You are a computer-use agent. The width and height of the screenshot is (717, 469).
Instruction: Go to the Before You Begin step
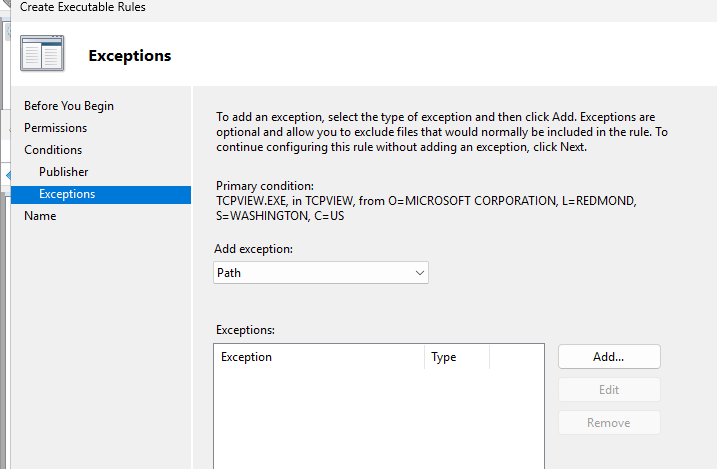coord(69,106)
